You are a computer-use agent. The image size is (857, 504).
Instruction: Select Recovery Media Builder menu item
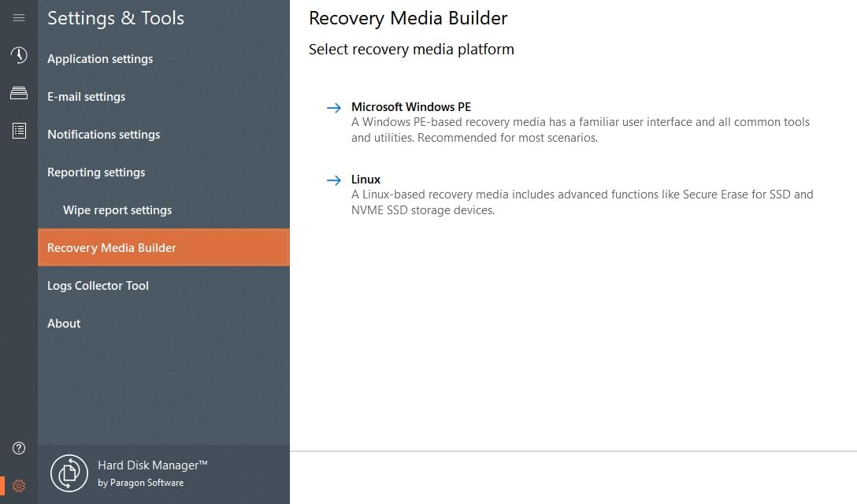[x=163, y=247]
